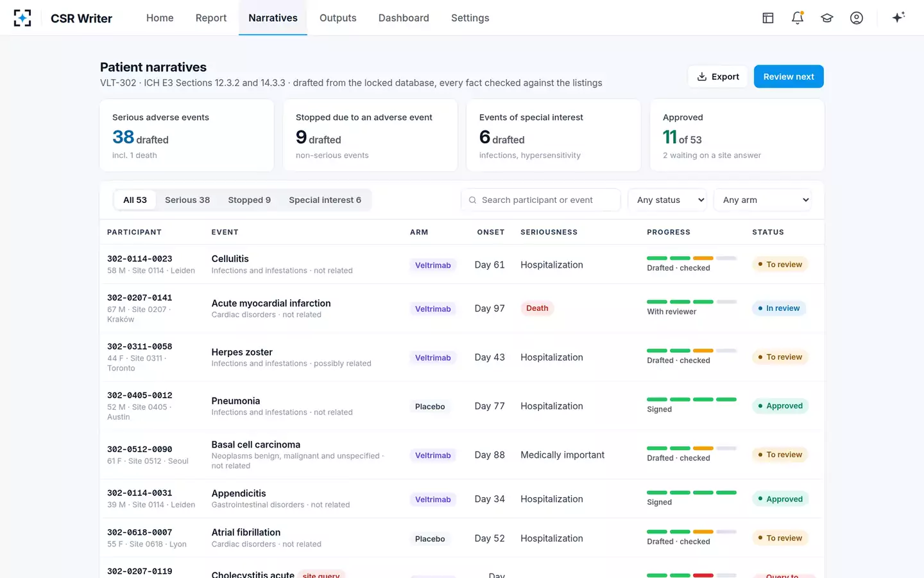Open the layout panel icon in header

[768, 18]
